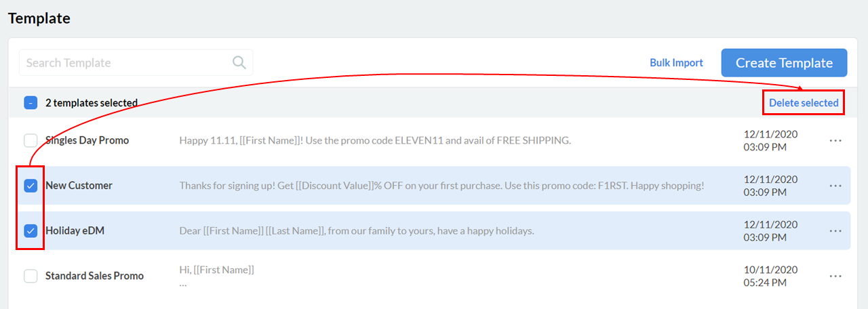Open more options for New Customer template
The height and width of the screenshot is (309, 868).
click(835, 186)
